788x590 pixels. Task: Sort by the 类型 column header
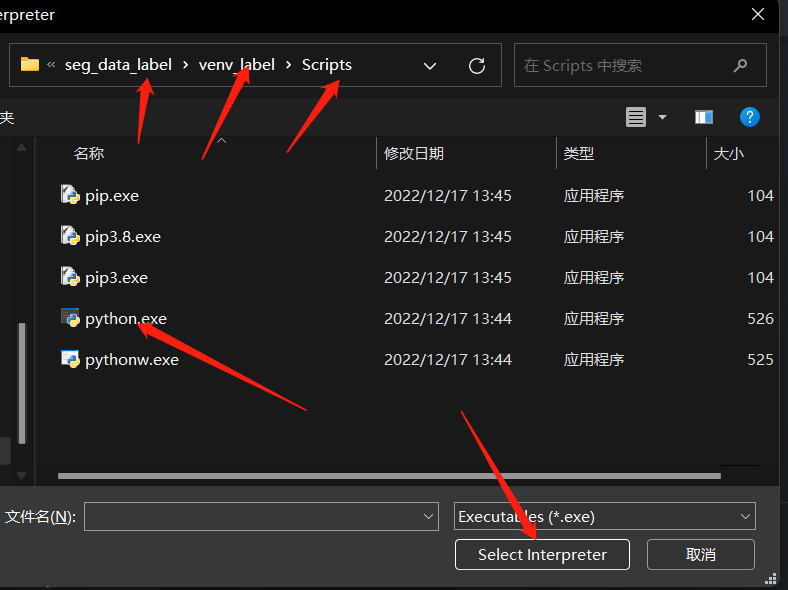pos(579,153)
